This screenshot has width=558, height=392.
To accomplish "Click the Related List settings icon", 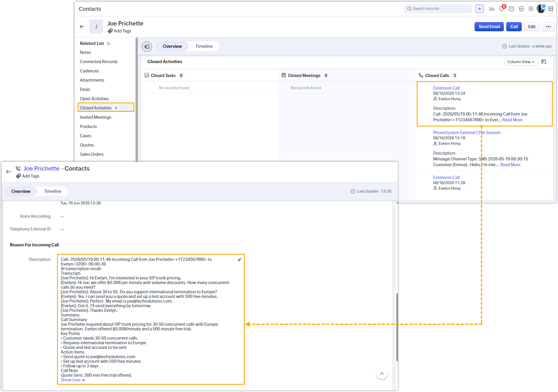I will click(x=109, y=43).
